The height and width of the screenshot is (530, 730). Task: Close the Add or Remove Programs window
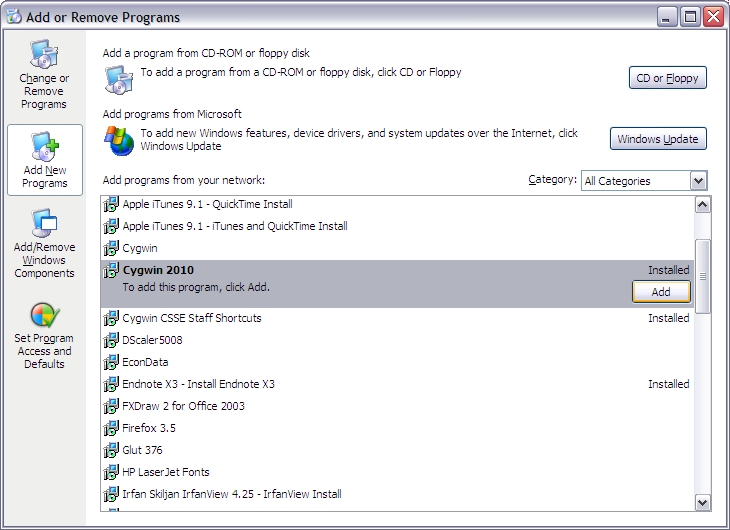point(713,17)
